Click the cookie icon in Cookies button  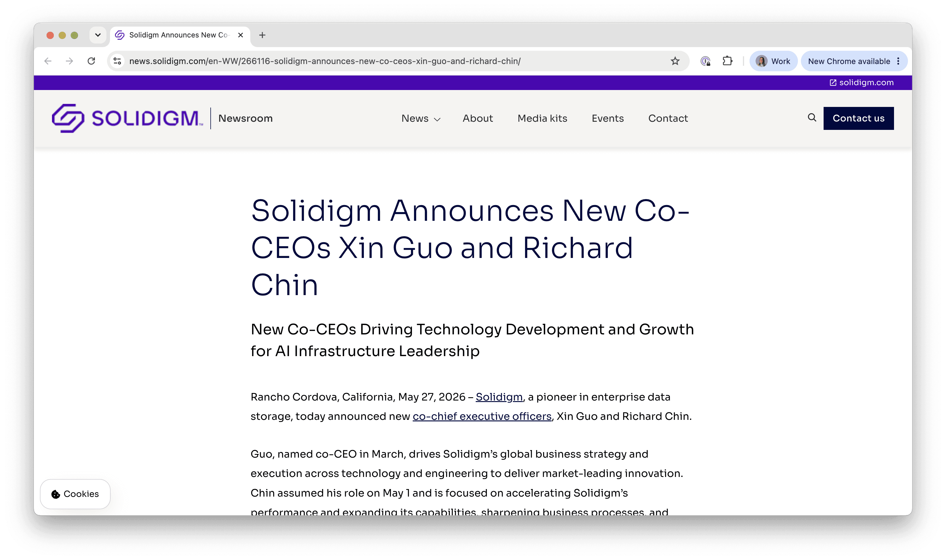[56, 494]
